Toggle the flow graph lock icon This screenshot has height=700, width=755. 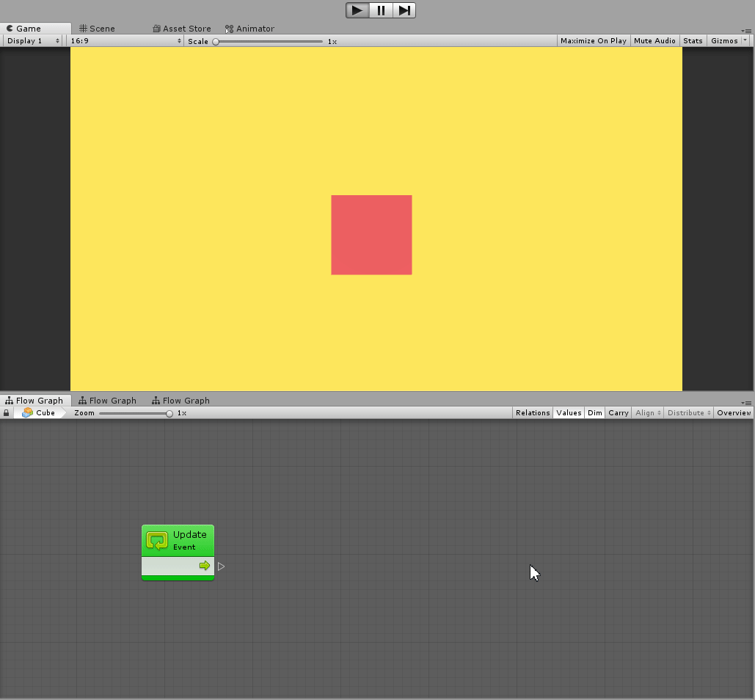(7, 413)
